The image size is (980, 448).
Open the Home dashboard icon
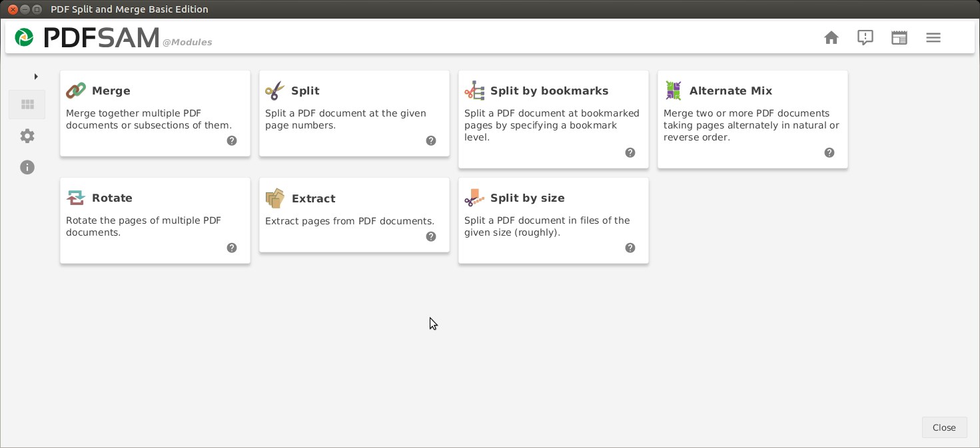tap(831, 38)
